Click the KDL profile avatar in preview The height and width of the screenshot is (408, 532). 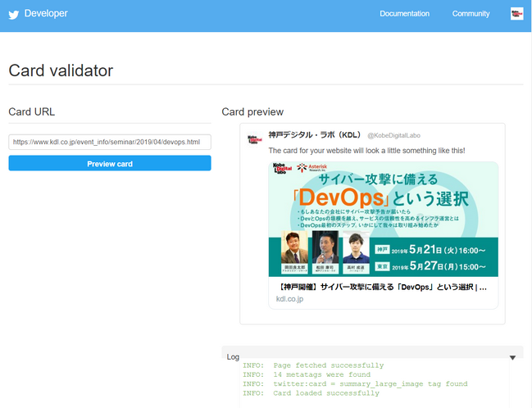255,138
